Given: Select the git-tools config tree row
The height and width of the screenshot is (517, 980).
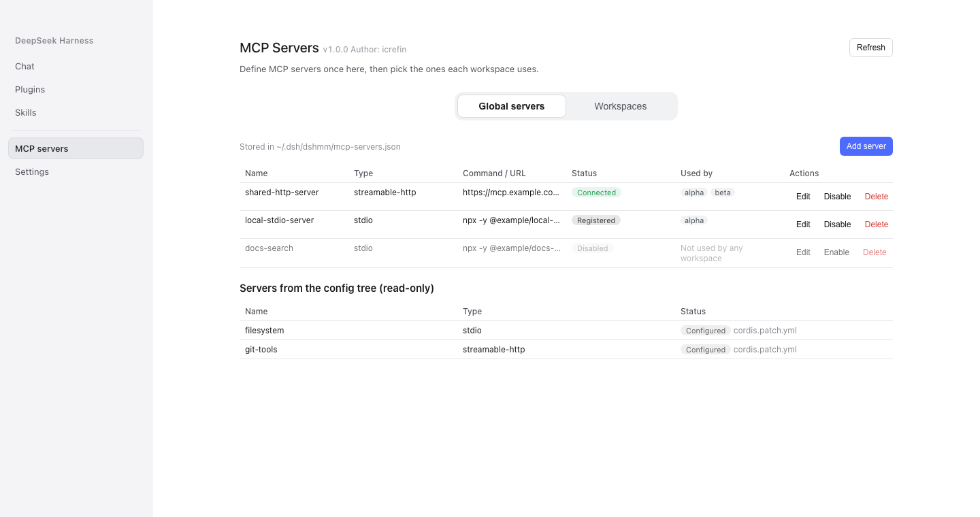Looking at the screenshot, I should point(566,350).
